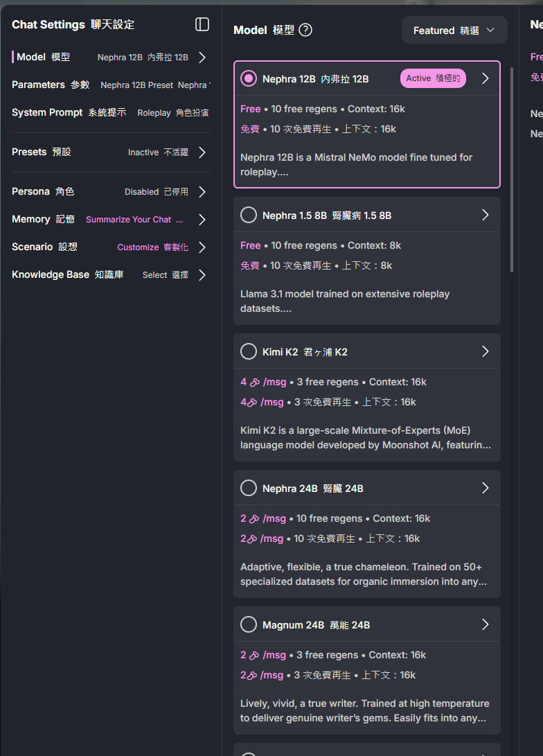Expand details arrow for Kimi K2 card
The image size is (543, 756).
coord(486,351)
